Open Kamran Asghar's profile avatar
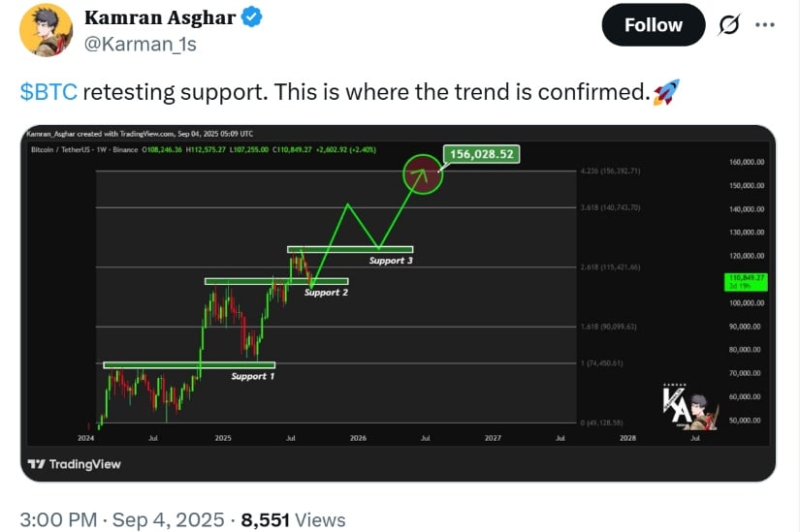The width and height of the screenshot is (800, 532). [46, 30]
